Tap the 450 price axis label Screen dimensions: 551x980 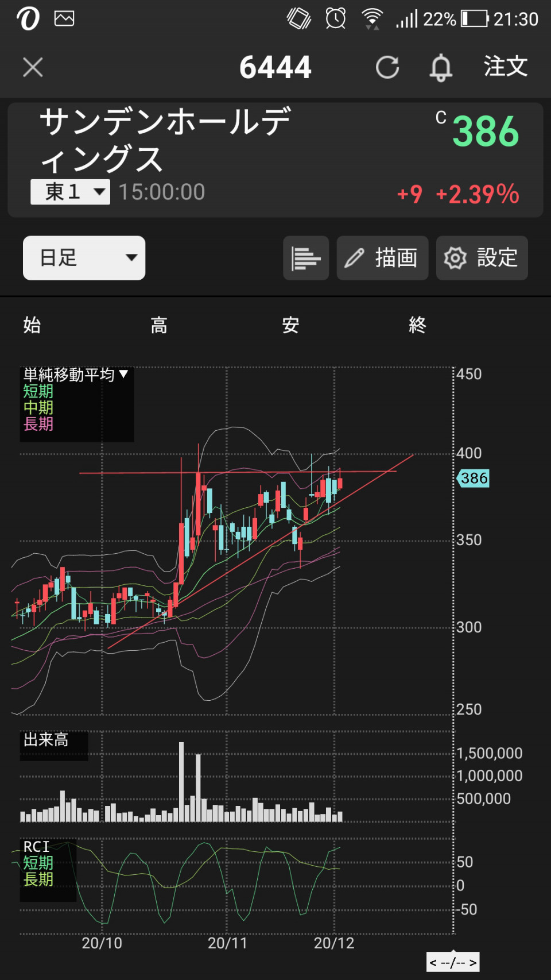tap(469, 374)
